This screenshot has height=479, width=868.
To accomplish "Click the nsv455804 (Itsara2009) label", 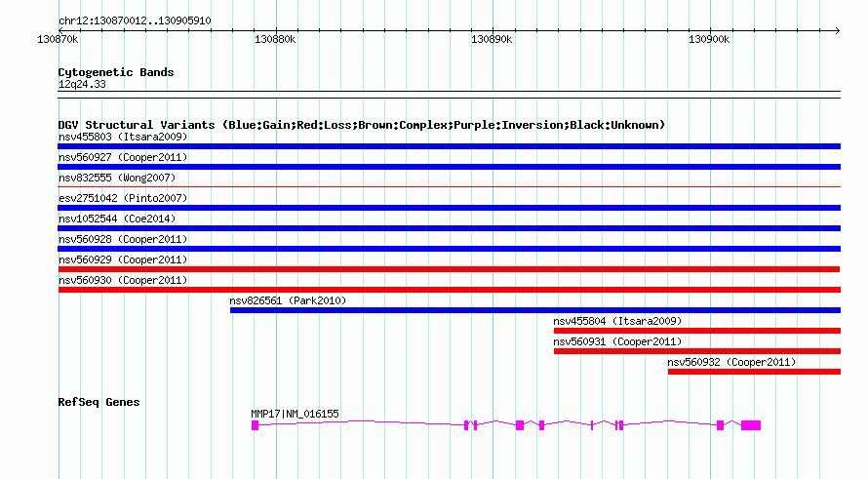I will (617, 321).
